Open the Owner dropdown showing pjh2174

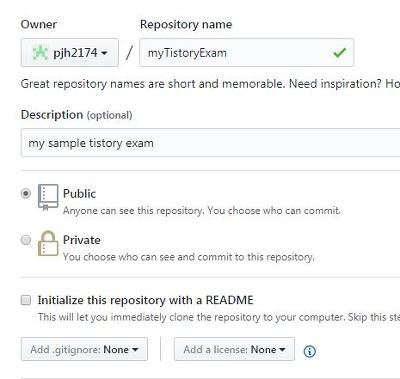[x=70, y=53]
